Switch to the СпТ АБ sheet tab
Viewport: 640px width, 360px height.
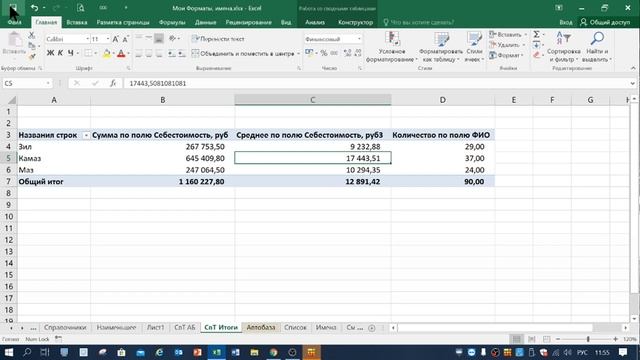click(x=185, y=327)
